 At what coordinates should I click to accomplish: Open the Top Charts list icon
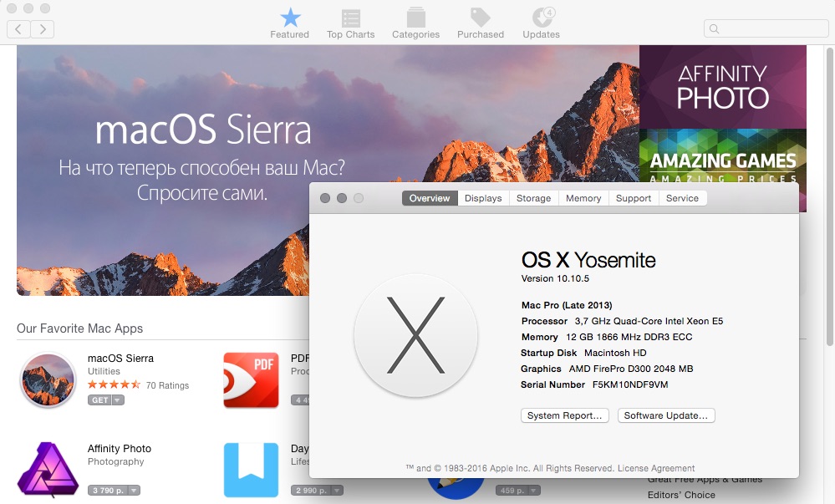point(351,18)
